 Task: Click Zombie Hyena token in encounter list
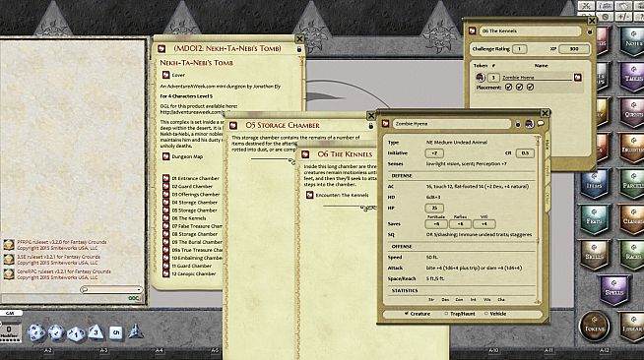tap(481, 77)
